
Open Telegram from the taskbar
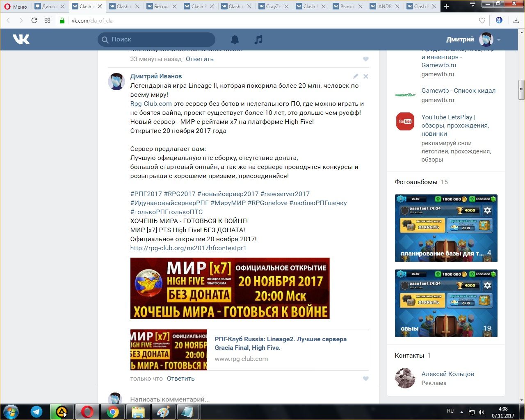(37, 412)
